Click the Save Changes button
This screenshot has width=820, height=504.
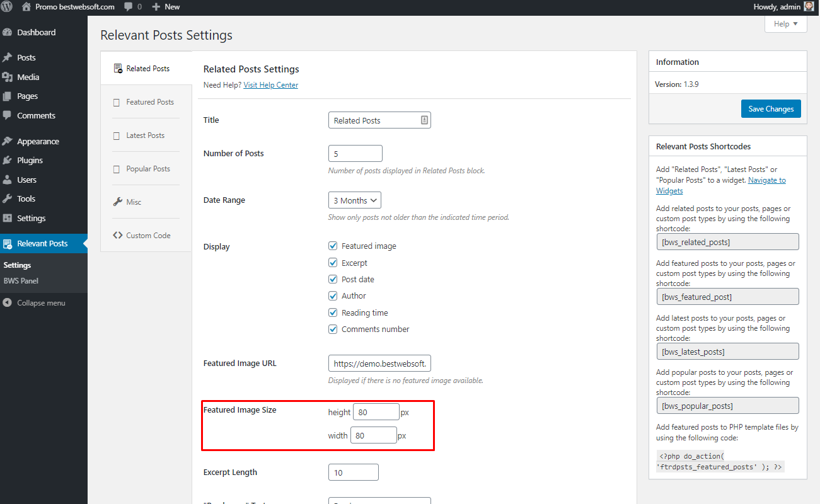[x=771, y=109]
